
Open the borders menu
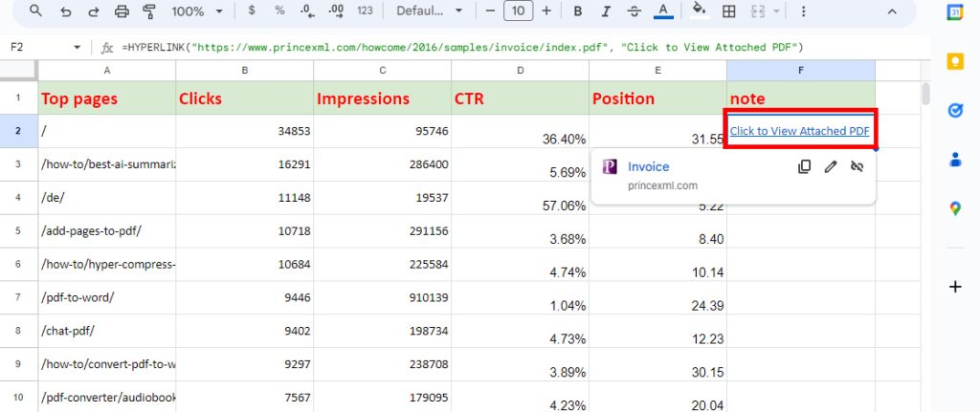[728, 11]
